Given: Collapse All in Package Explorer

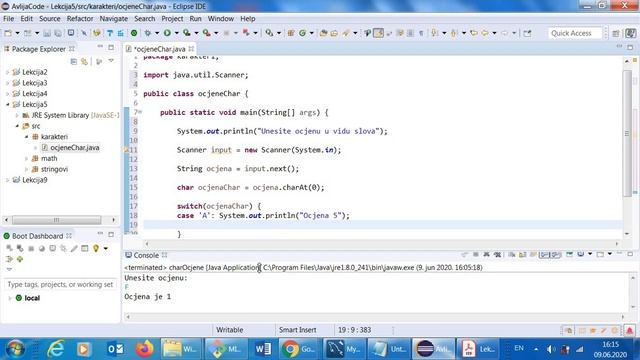Looking at the screenshot, I should click(x=73, y=62).
